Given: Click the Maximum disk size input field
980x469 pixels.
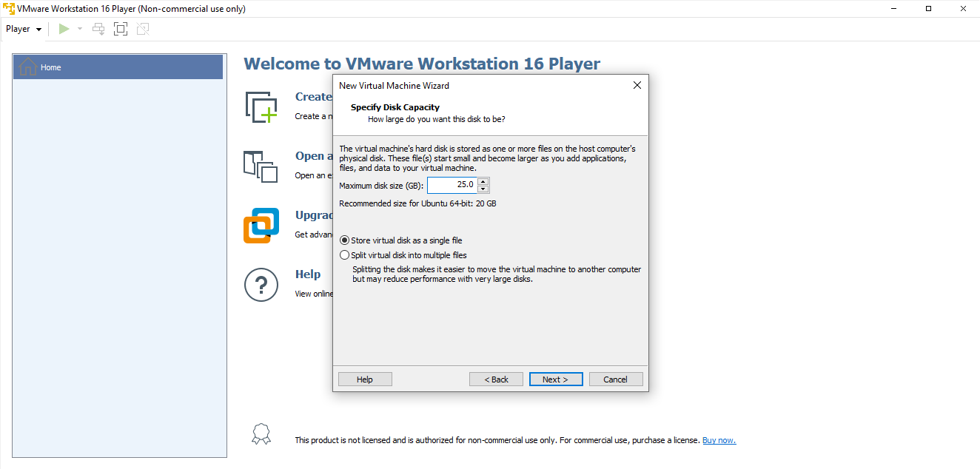Looking at the screenshot, I should pos(452,185).
